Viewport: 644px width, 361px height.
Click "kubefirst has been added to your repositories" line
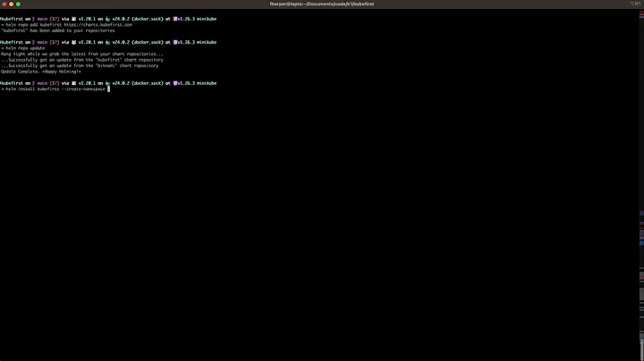point(58,30)
